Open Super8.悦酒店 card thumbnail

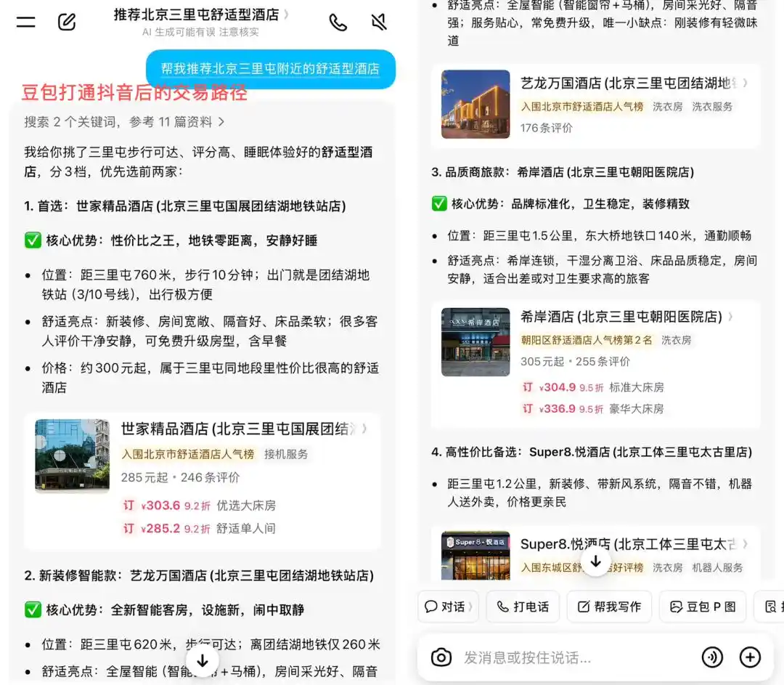coord(475,556)
